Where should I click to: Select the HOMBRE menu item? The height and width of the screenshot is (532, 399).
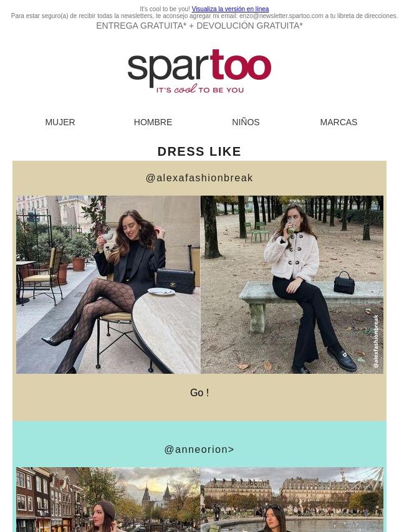[153, 122]
